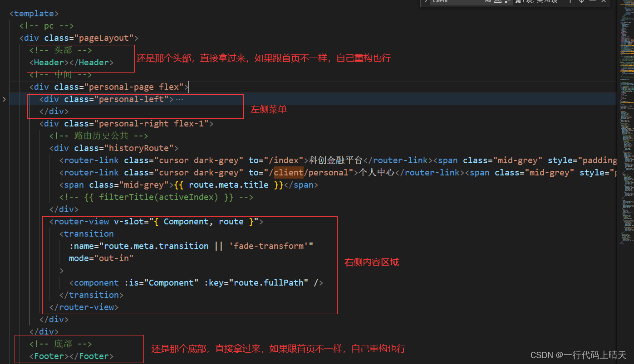Click the 科创金融平台 link text
The image size is (634, 364).
tap(336, 160)
